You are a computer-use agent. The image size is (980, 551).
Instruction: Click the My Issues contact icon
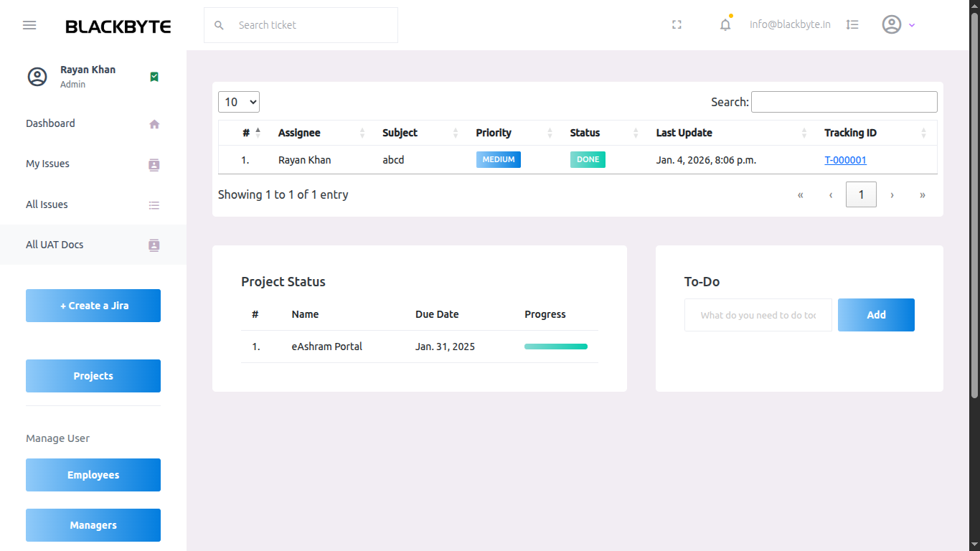coord(154,164)
